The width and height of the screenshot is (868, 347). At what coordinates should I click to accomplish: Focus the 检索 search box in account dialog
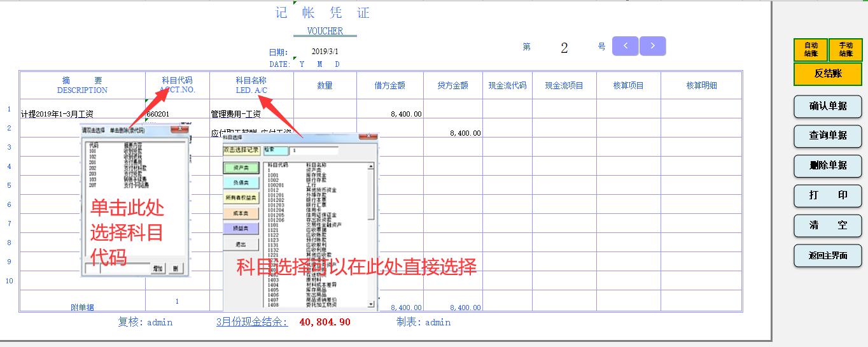pyautogui.click(x=314, y=150)
